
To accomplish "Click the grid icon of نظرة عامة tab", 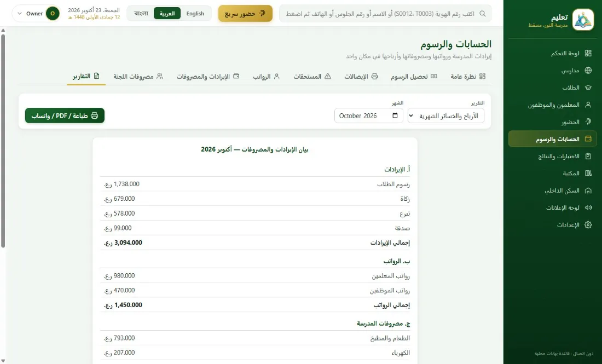I will tap(482, 77).
